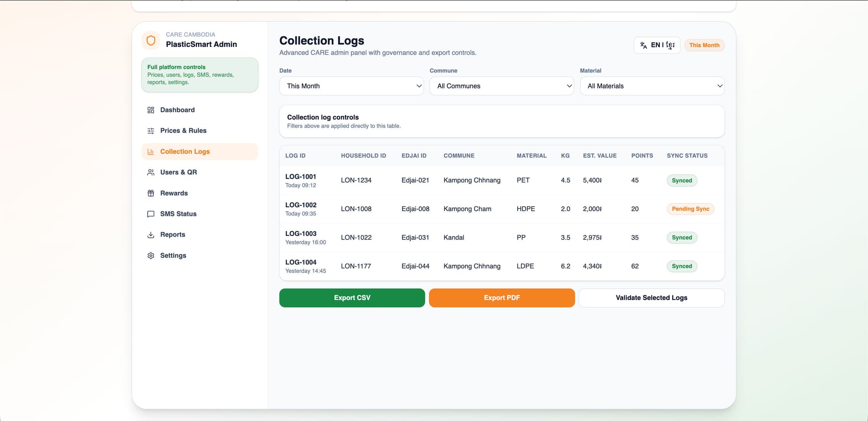Open Users & QR section
This screenshot has width=868, height=421.
(200, 172)
